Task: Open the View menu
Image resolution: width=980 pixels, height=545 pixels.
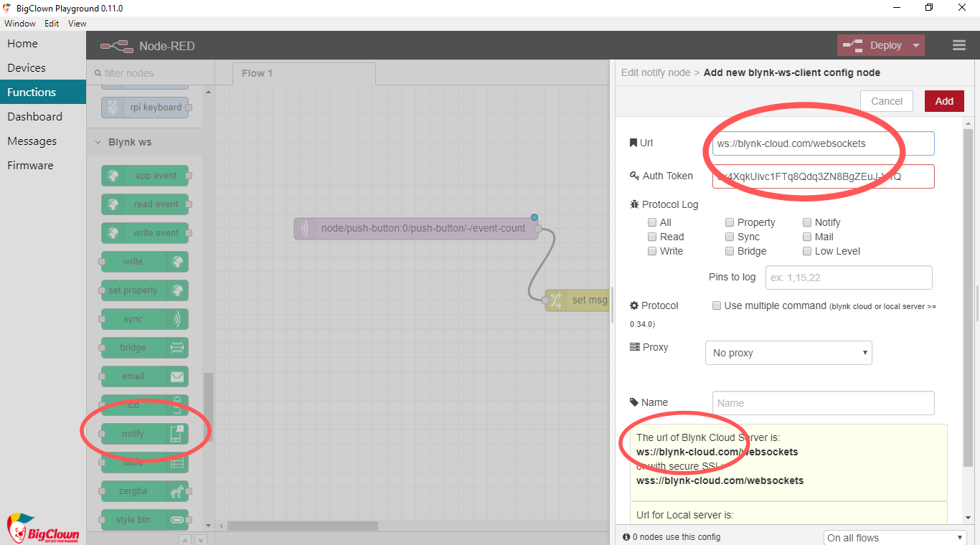Action: pos(77,24)
